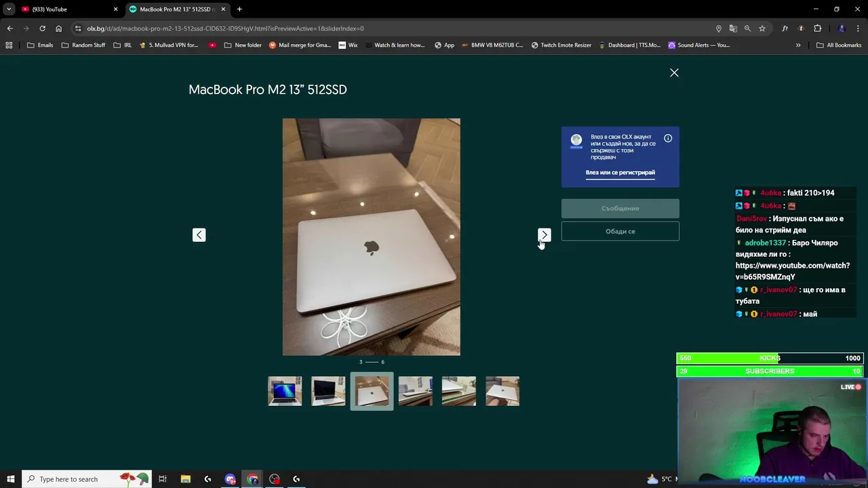Open the Random Stuff bookmark folder
The width and height of the screenshot is (868, 488).
pyautogui.click(x=83, y=45)
